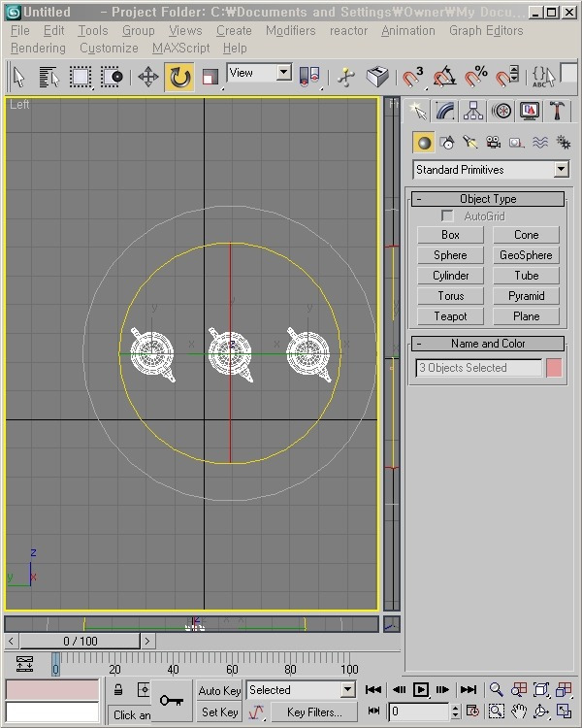Click the large Set Keys key button
This screenshot has height=728, width=582.
click(x=172, y=700)
